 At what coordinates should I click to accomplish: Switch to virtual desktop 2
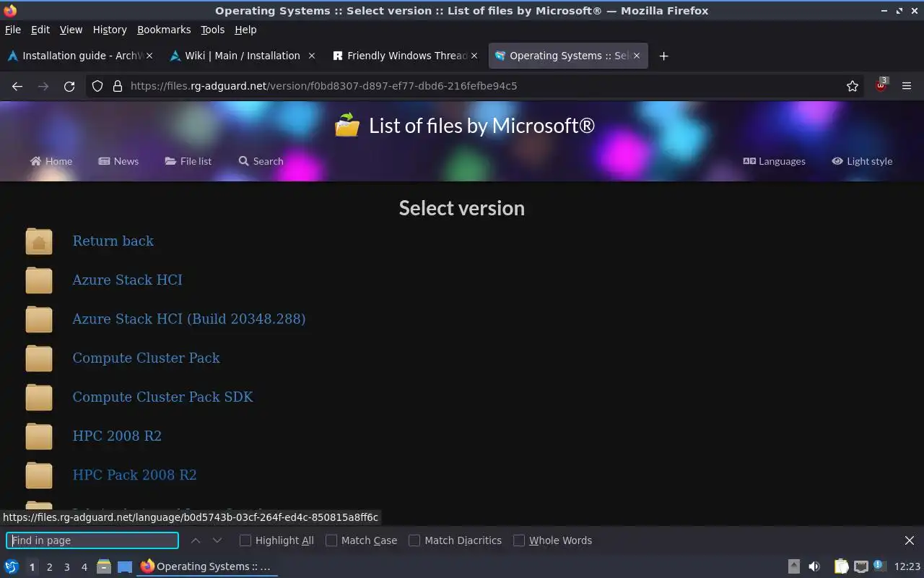49,567
